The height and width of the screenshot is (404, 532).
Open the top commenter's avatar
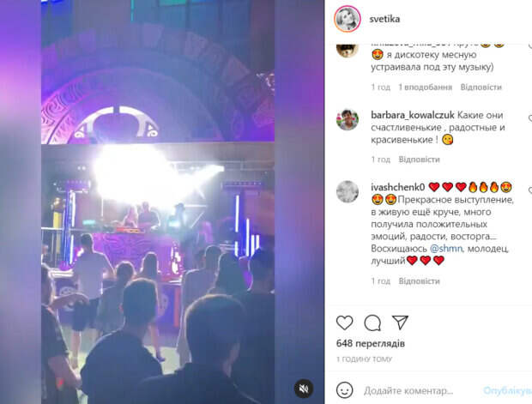(x=348, y=51)
